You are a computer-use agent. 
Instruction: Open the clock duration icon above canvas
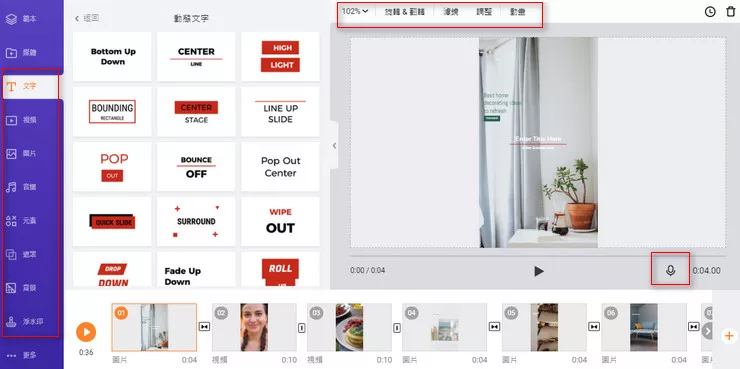(710, 12)
